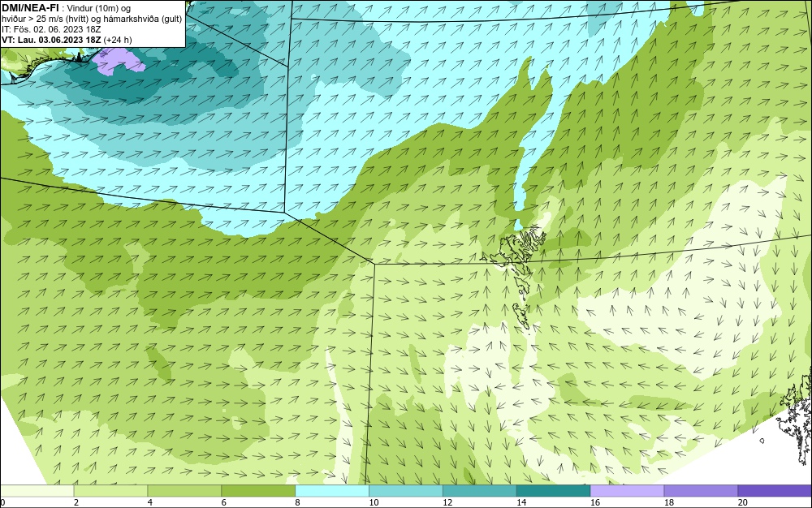Click the 2–4 m/s light green legend swatch

pyautogui.click(x=110, y=491)
